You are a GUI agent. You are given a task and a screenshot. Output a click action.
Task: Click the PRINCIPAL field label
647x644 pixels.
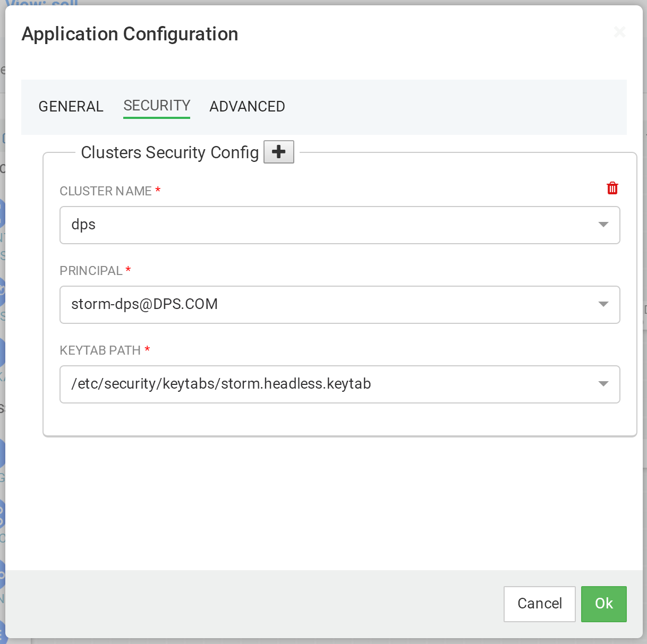(x=91, y=271)
